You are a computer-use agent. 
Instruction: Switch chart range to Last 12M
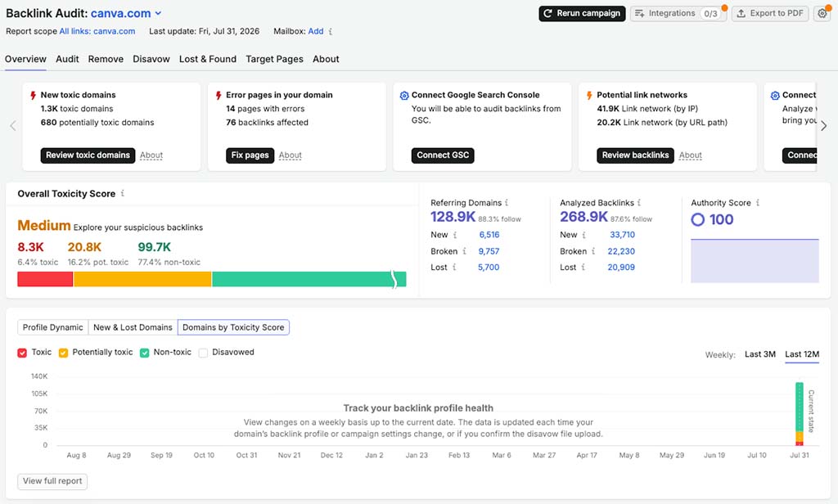click(x=802, y=353)
